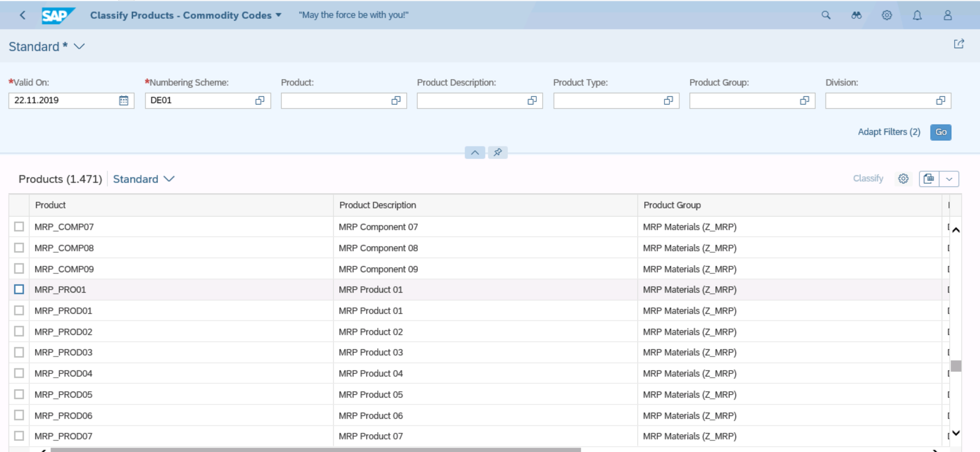
Task: Open table settings gear
Action: click(x=903, y=179)
